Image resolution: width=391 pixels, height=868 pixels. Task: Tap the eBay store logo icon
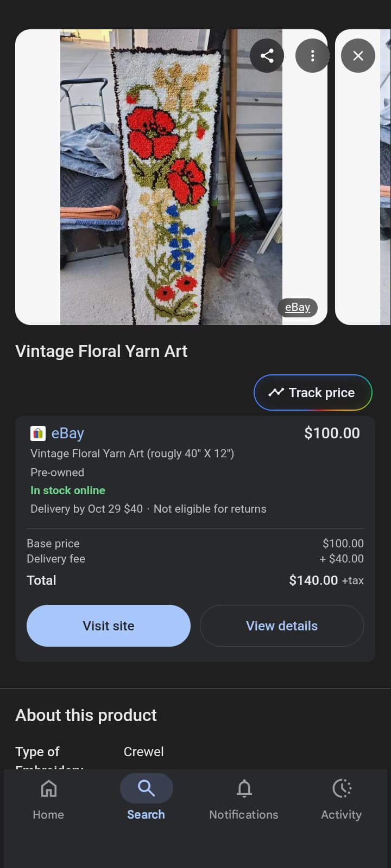tap(38, 433)
